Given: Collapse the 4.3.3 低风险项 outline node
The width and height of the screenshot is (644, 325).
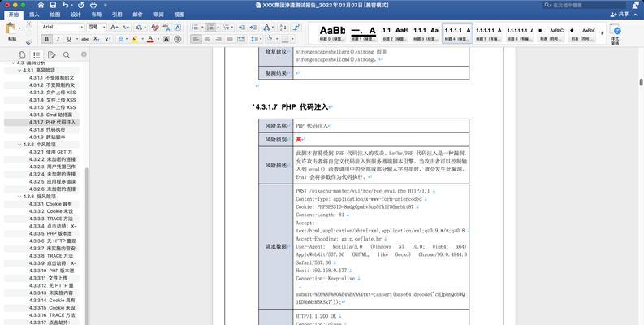Looking at the screenshot, I should tap(19, 197).
